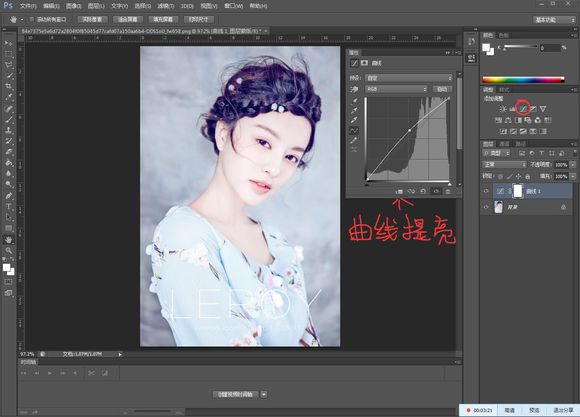Image resolution: width=580 pixels, height=417 pixels.
Task: Add a Hue/Saturation adjustment icon
Action: 498,120
